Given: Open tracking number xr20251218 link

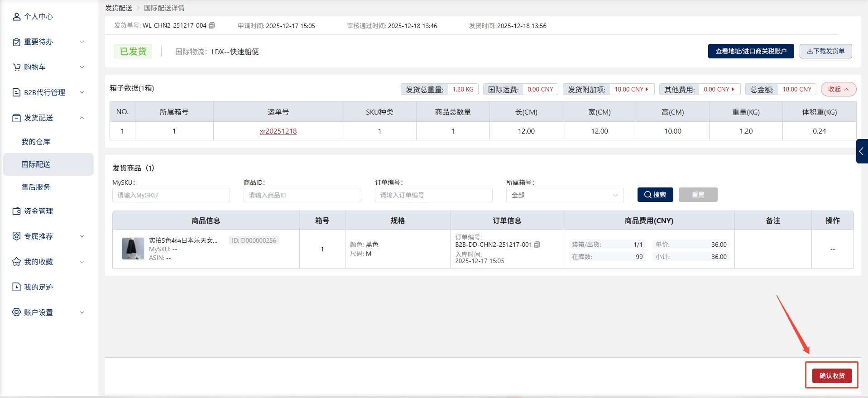Looking at the screenshot, I should [278, 131].
